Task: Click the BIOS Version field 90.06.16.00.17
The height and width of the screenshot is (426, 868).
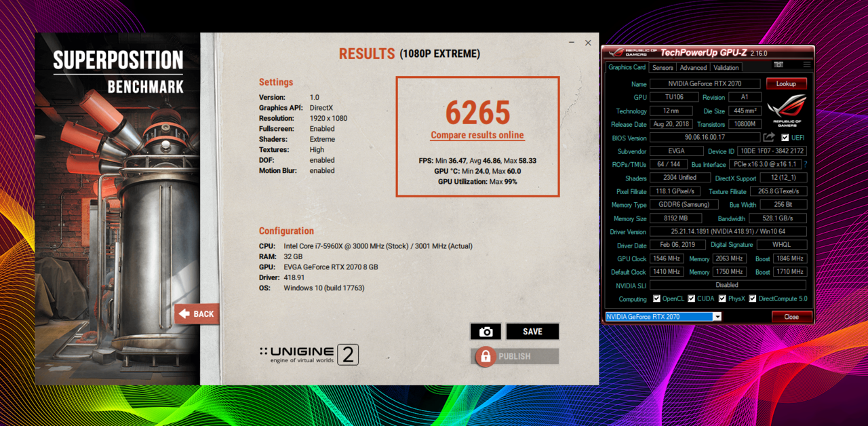Action: point(705,138)
